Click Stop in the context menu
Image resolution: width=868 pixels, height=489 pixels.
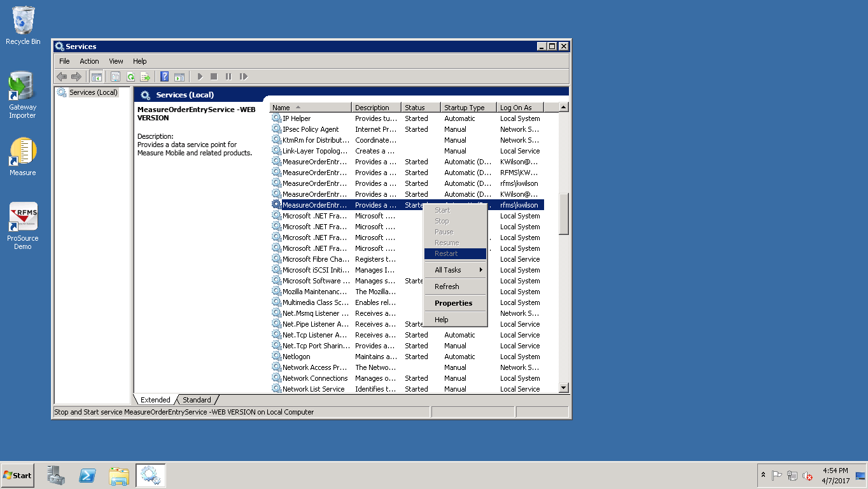pyautogui.click(x=455, y=221)
